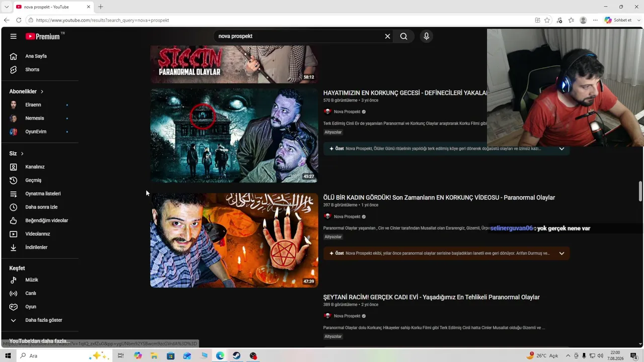Play the pentagram hand thumbnail video 47:39

point(234,240)
